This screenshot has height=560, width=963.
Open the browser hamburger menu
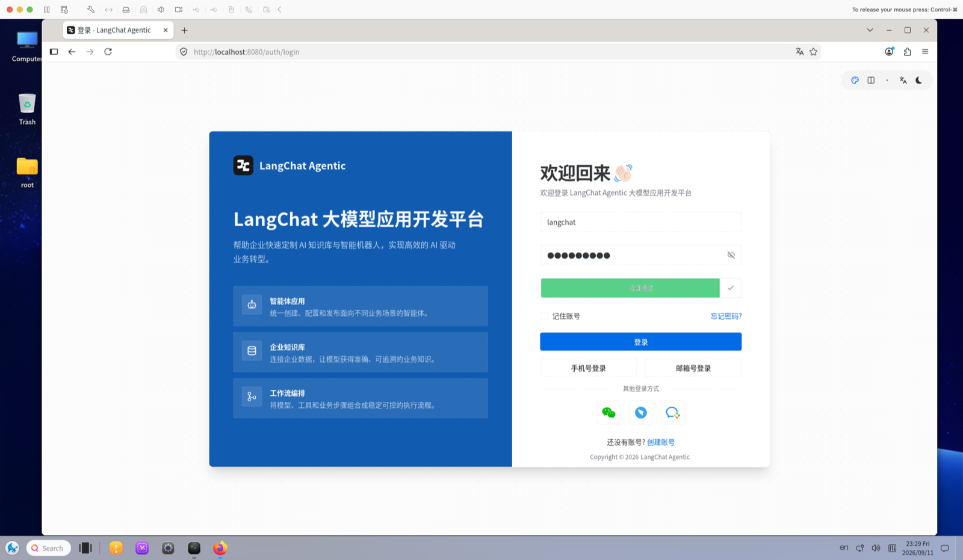(x=925, y=52)
